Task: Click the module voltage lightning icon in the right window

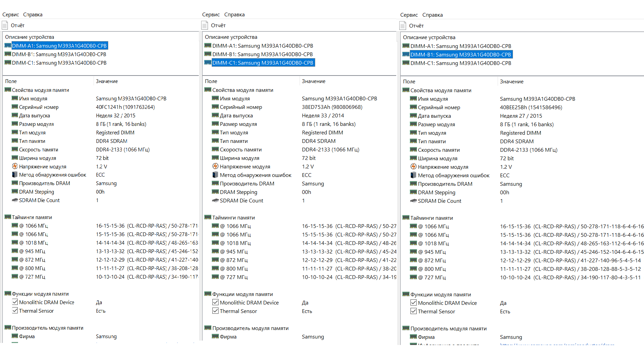Action: tap(414, 167)
